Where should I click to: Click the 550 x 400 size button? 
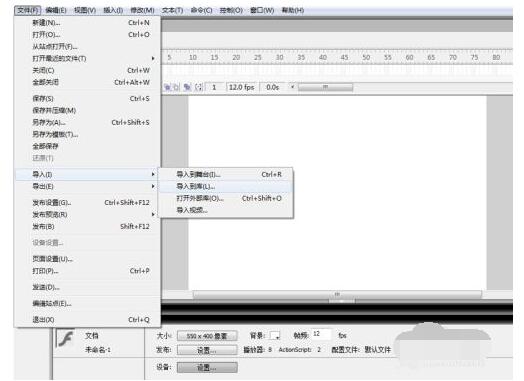(207, 336)
